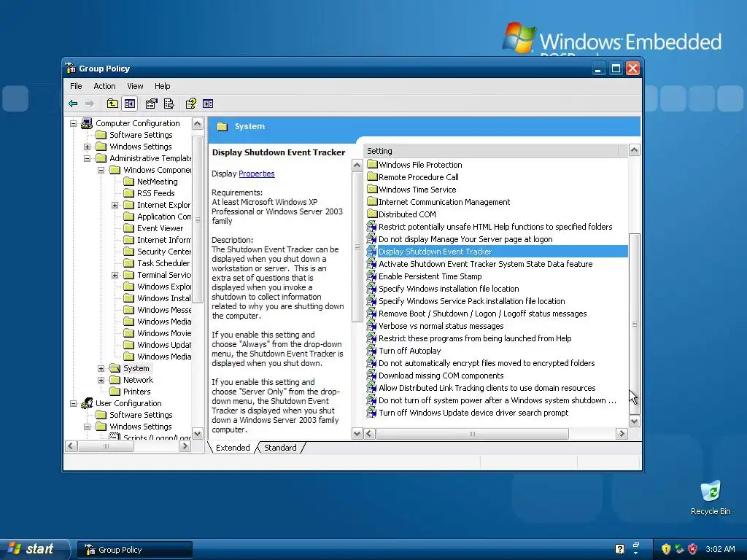Click the Help toolbar icon
Screen dimensions: 747x560
pyautogui.click(x=191, y=104)
